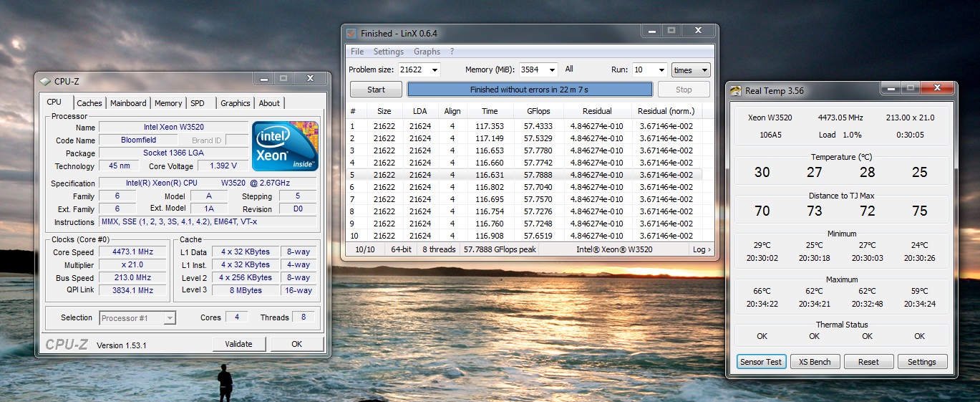The image size is (980, 402).
Task: Click the Name field 'Intel Xeon W3520'
Action: 173,127
